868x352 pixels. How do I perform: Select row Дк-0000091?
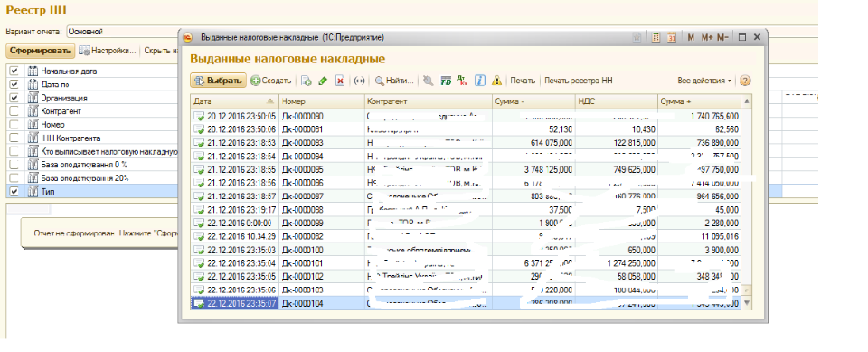(466, 129)
